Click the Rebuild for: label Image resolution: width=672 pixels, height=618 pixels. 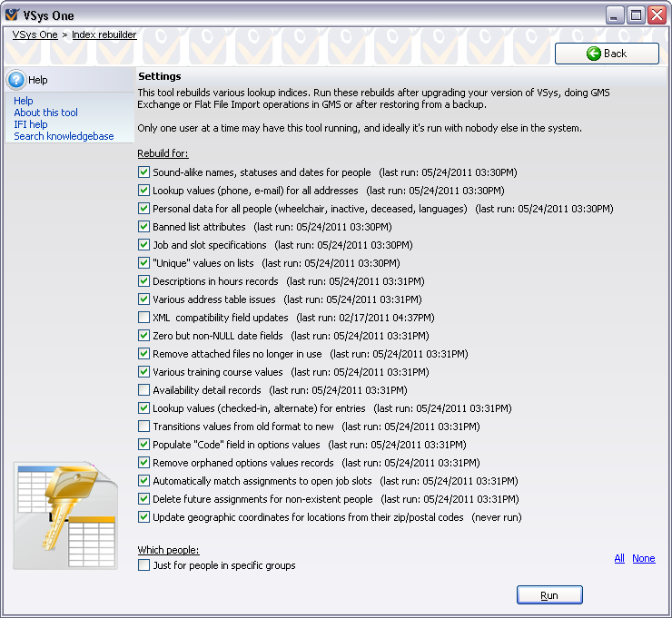(163, 153)
